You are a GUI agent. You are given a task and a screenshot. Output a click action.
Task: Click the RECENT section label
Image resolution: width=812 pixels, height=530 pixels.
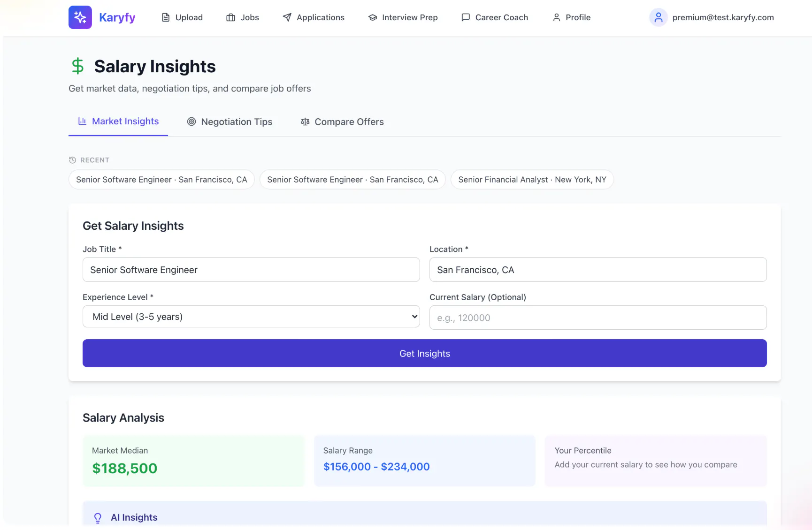point(95,160)
